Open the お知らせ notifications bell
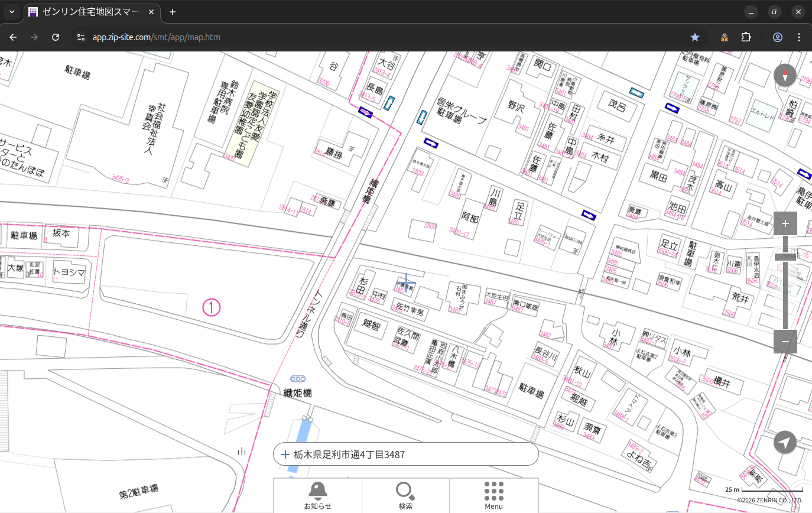This screenshot has width=812, height=513. [317, 494]
